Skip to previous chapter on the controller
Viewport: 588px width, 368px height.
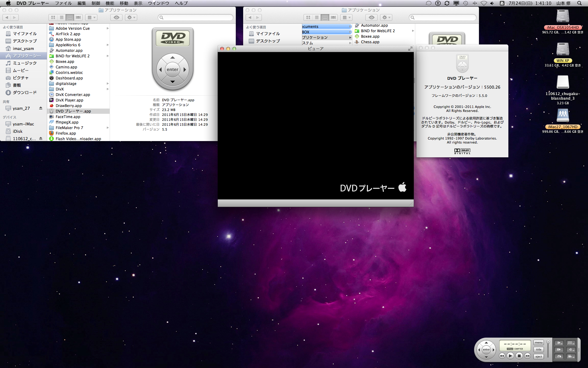(x=502, y=356)
